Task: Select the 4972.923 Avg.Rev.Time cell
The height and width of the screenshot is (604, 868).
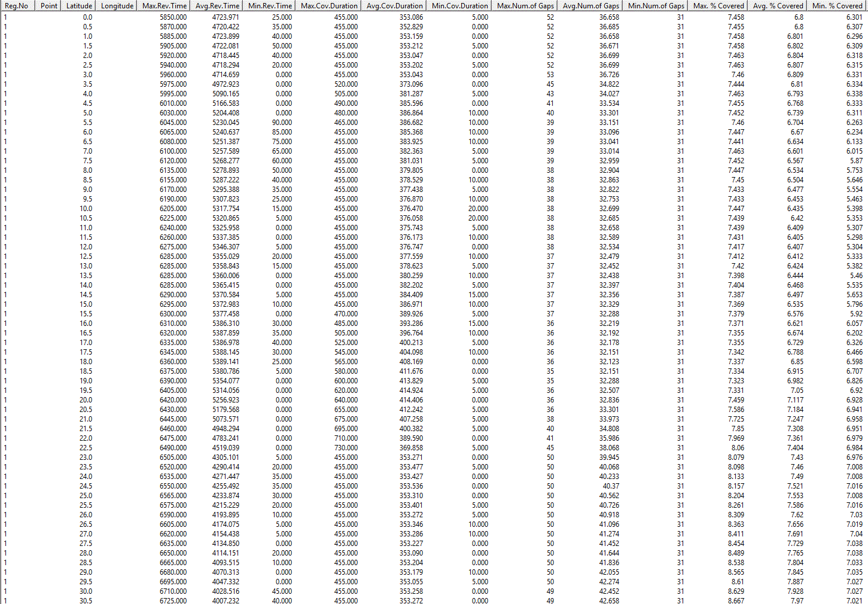Action: tap(226, 84)
